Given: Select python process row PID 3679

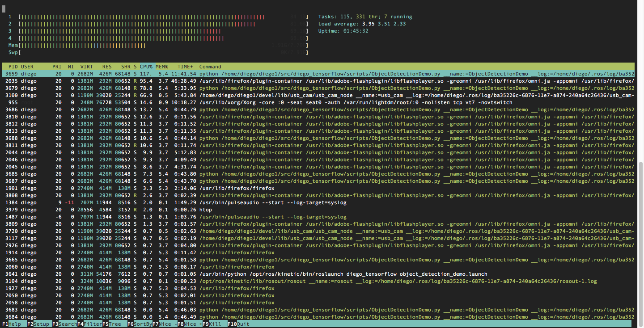Looking at the screenshot, I should pyautogui.click(x=318, y=88).
